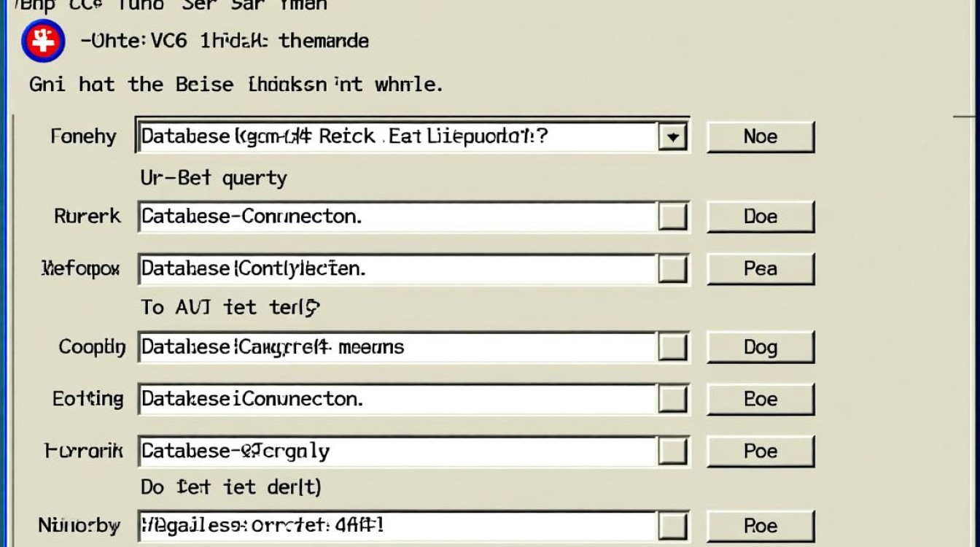Click the Rurerk Database-Connection input field
This screenshot has width=980, height=547.
point(397,217)
